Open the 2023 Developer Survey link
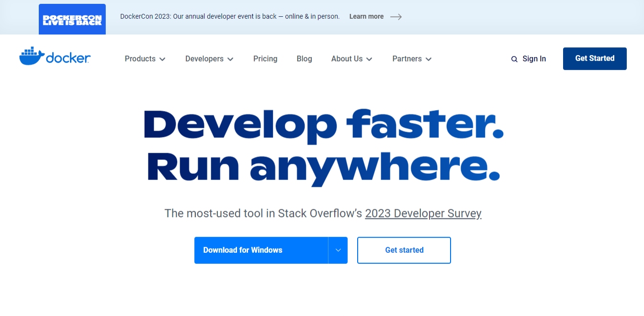Image resolution: width=644 pixels, height=316 pixels. point(423,214)
